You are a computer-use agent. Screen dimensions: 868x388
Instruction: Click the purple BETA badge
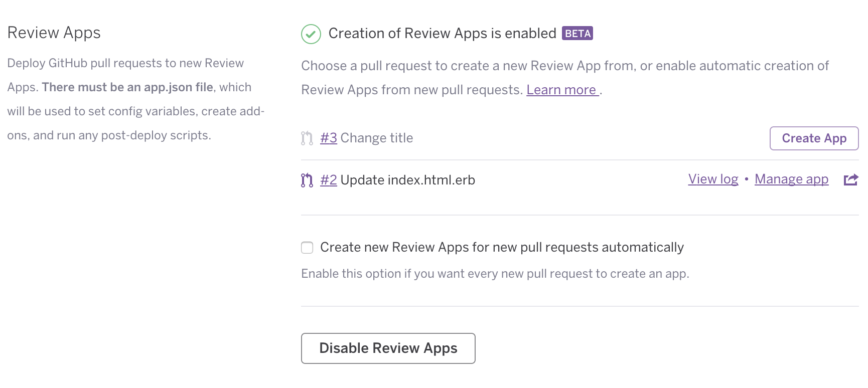pos(578,33)
